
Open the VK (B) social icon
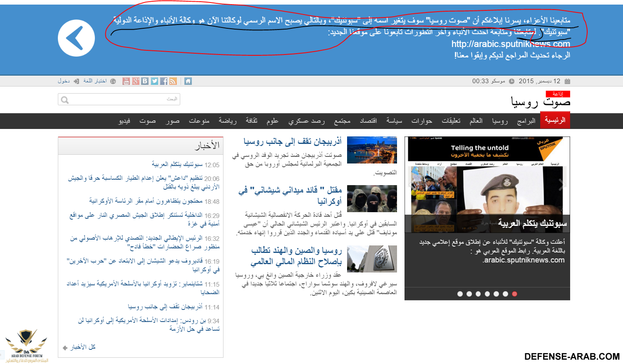point(145,81)
